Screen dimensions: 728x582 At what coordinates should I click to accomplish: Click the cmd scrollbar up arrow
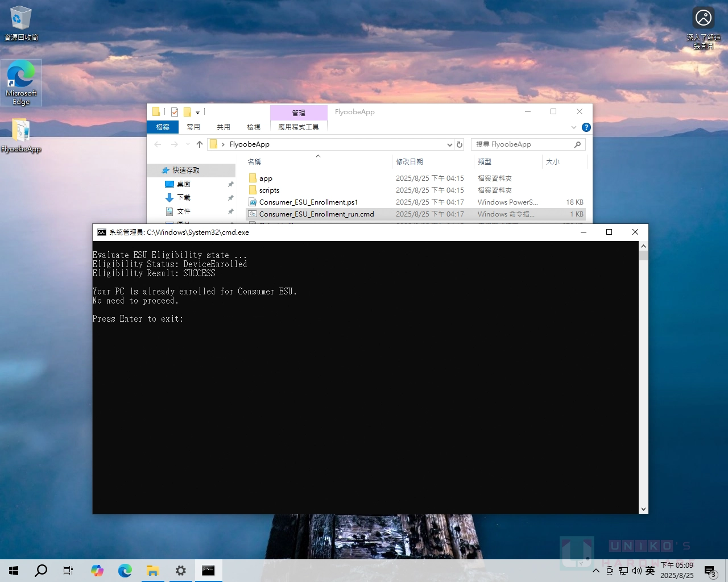643,246
